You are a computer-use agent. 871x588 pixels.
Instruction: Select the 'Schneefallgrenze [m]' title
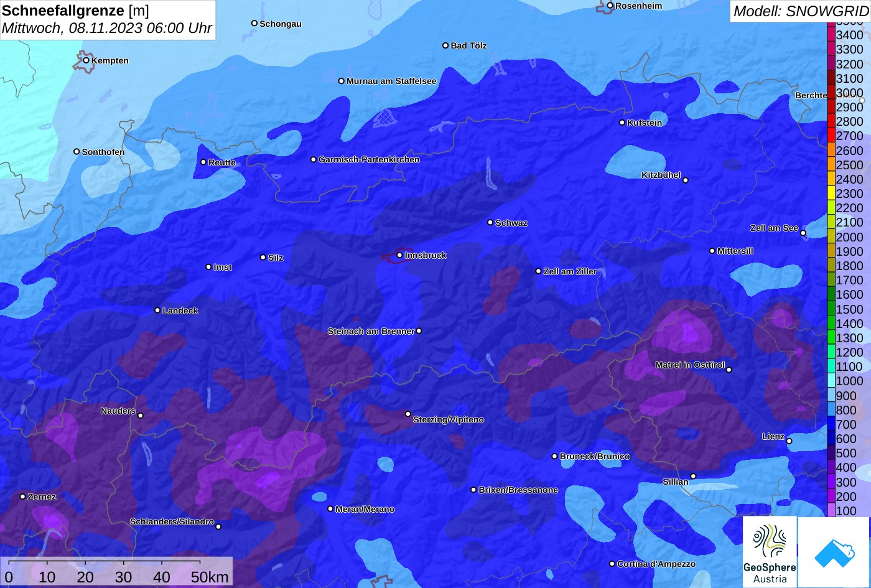75,11
